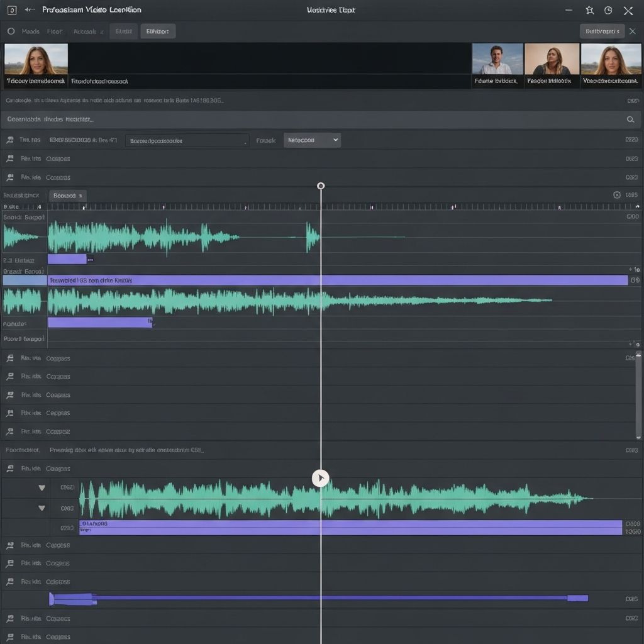Expand the second triangle in the lower track header
This screenshot has height=644, width=644.
42,508
